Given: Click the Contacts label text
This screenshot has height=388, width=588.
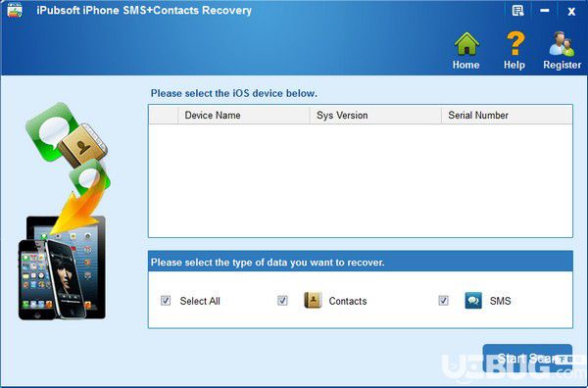Looking at the screenshot, I should pyautogui.click(x=348, y=301).
